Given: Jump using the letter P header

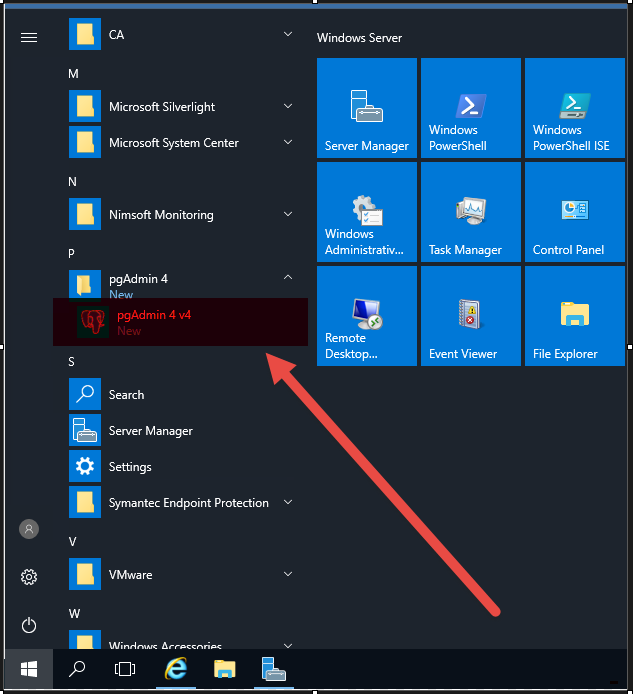Looking at the screenshot, I should [71, 254].
